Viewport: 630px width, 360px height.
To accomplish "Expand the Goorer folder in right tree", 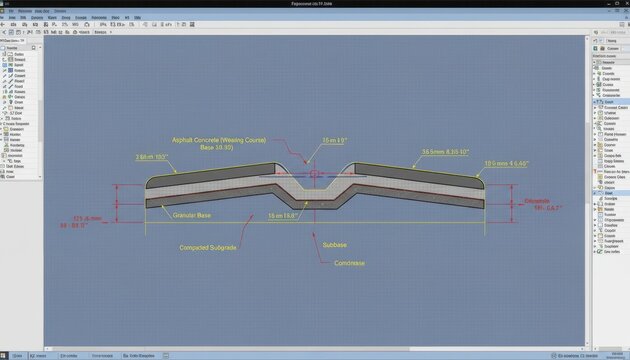I will (x=595, y=145).
